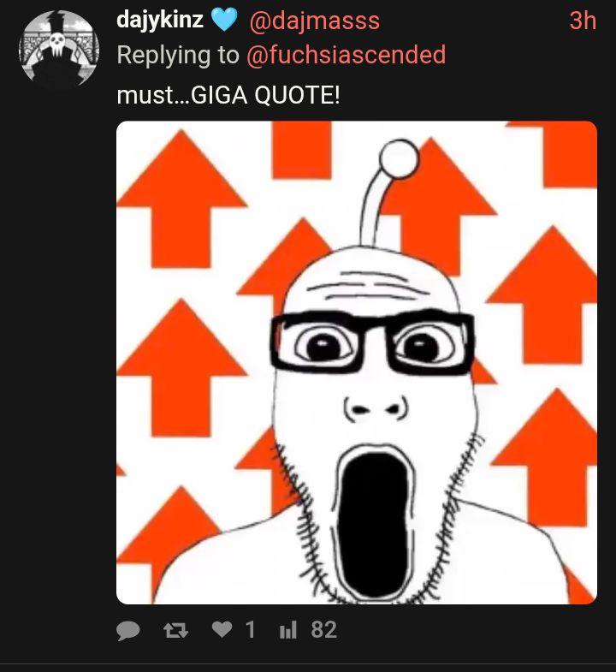616x672 pixels.
Task: Open the reply comment bubble icon
Action: [128, 630]
